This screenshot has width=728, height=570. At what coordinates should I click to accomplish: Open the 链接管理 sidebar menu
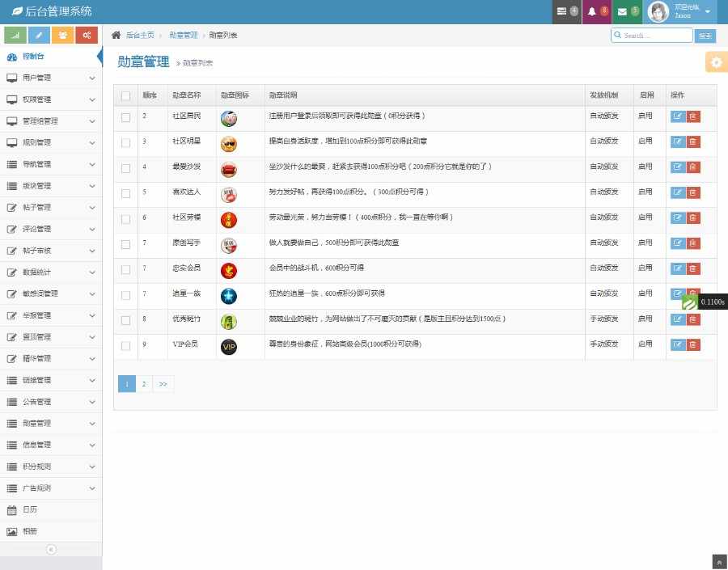51,380
